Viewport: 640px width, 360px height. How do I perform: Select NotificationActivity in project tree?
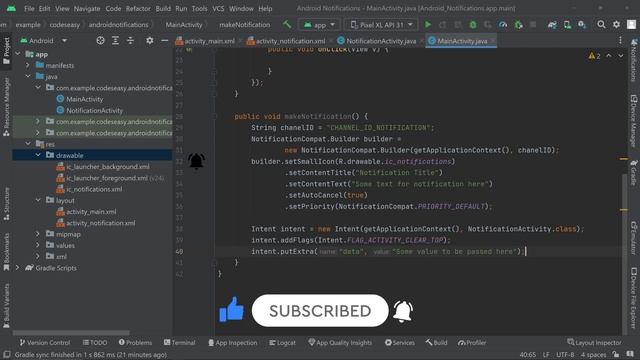(94, 110)
